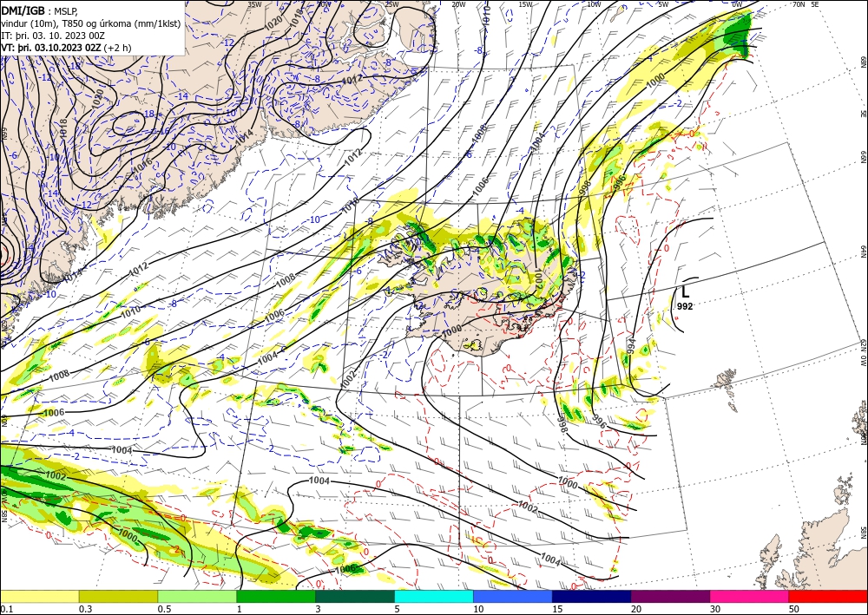Click the light green 0.5 legend swatch
Screen dimensions: 868x615
coord(197,597)
